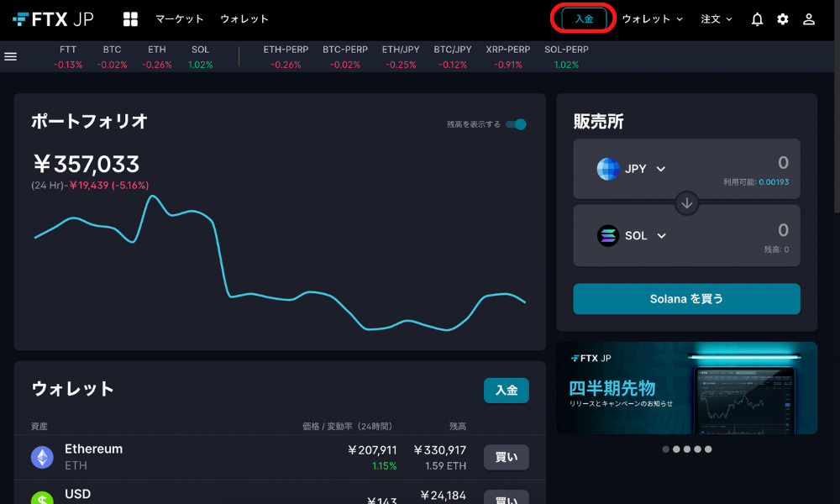
Task: Open the user account icon
Action: click(x=809, y=19)
